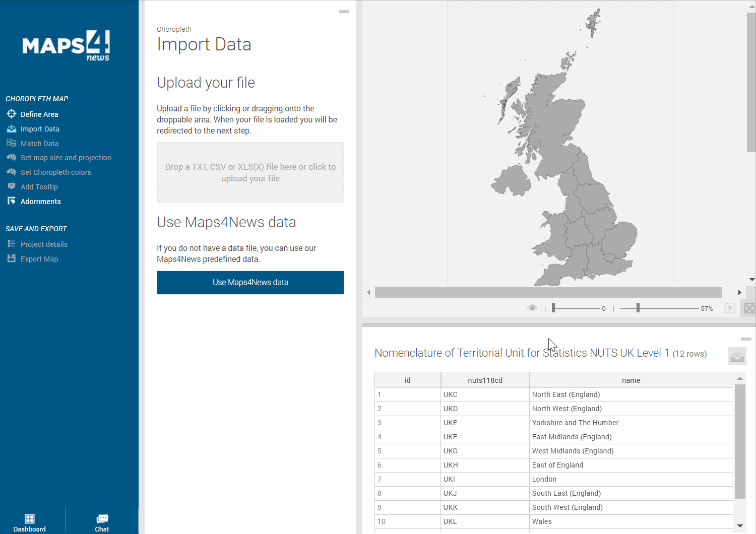756x534 pixels.
Task: Select Yorkshire and The Humber cell
Action: tap(631, 423)
